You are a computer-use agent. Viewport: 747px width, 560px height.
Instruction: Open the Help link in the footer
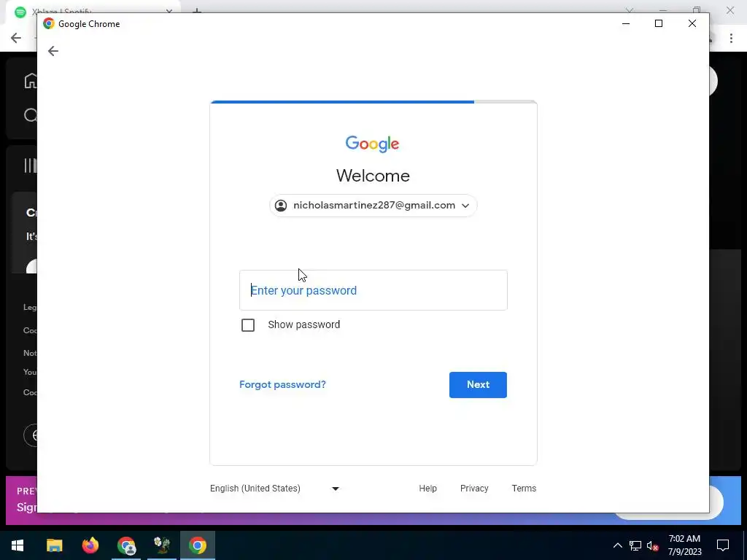pos(427,488)
